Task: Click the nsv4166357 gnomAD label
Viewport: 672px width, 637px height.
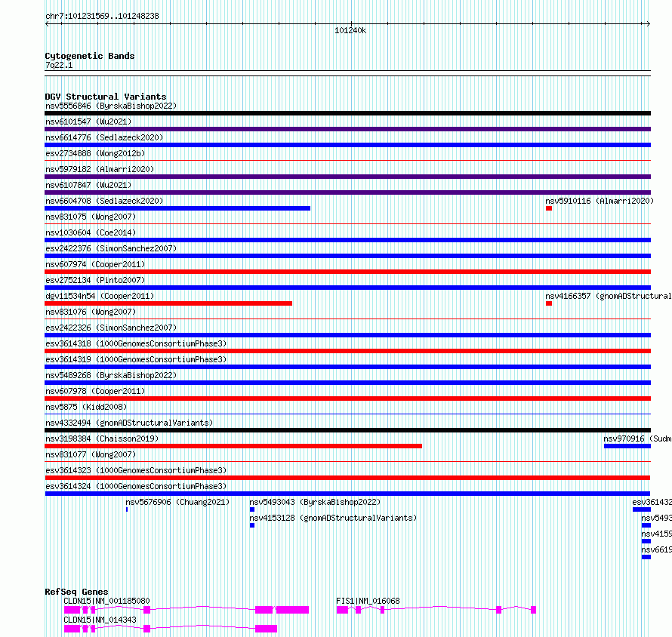Action: [x=608, y=296]
